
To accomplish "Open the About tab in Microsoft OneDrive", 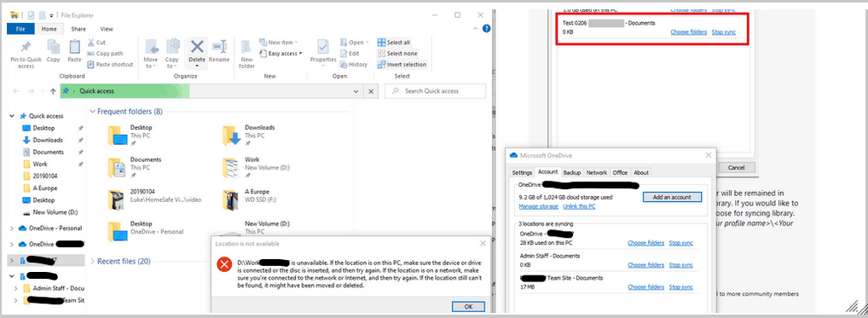I will point(641,172).
